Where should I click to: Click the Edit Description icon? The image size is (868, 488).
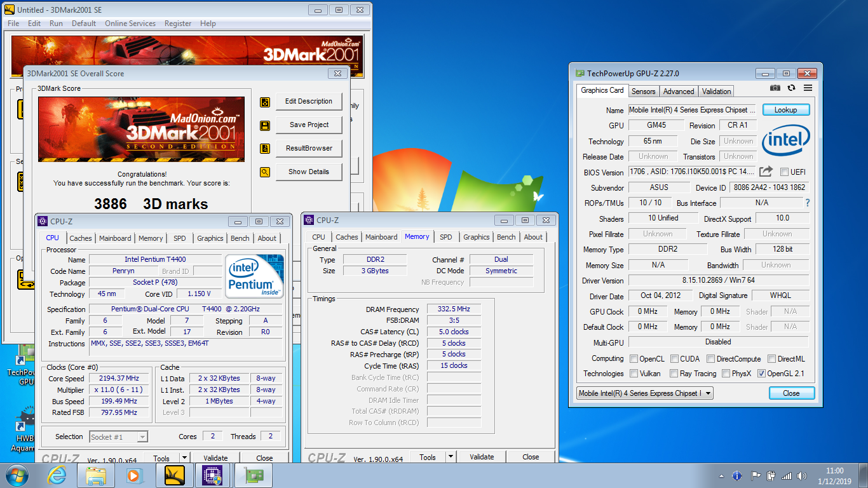[265, 102]
